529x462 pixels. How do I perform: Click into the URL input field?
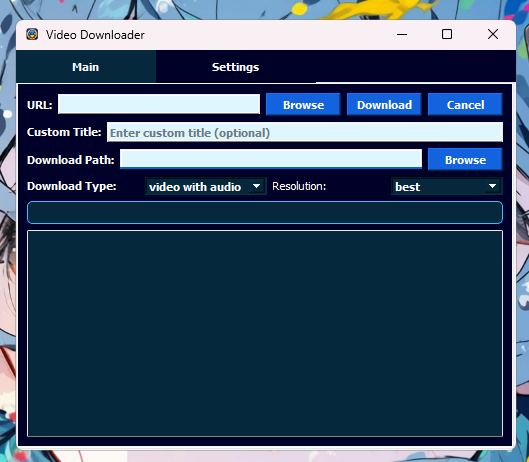click(159, 104)
